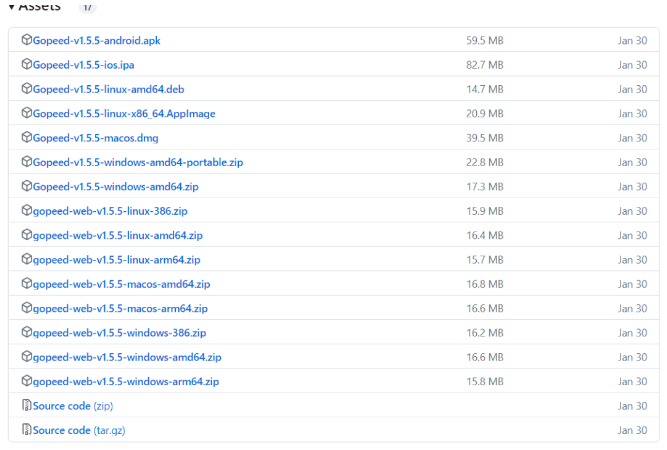Download gopeed-web-v1.5.5-windows-386.zip
The image size is (667, 450).
[x=120, y=333]
